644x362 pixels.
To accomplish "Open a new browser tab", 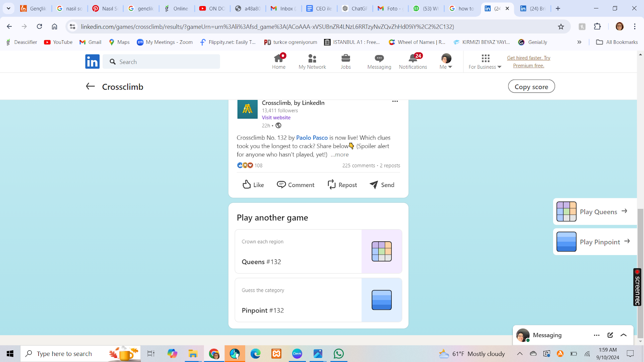I will [x=558, y=8].
